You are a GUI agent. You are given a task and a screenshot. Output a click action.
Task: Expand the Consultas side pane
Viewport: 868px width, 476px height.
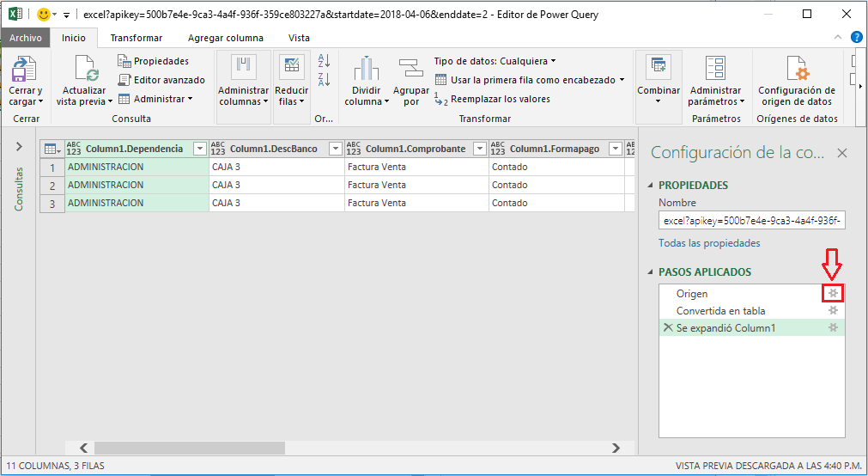tap(19, 147)
